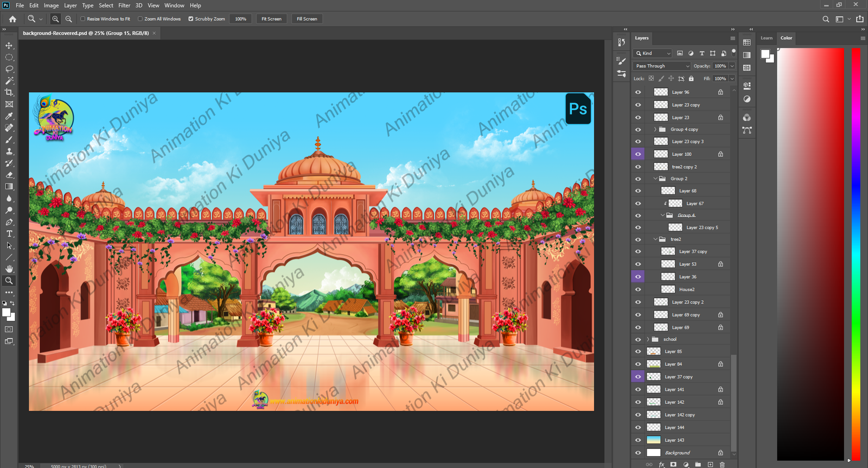The height and width of the screenshot is (468, 868).
Task: Open the Pass Through blend mode dropdown
Action: tap(662, 66)
